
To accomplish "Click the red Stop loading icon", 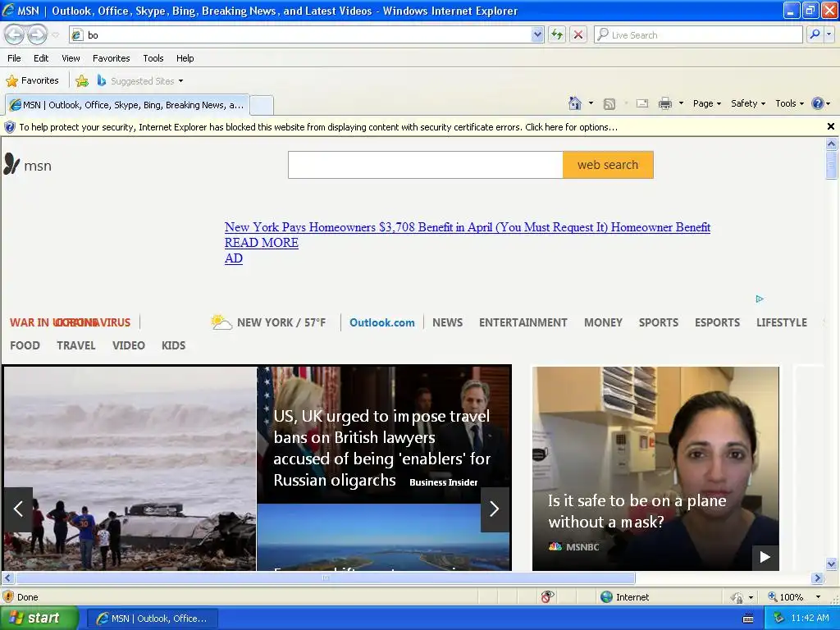I will pyautogui.click(x=578, y=34).
